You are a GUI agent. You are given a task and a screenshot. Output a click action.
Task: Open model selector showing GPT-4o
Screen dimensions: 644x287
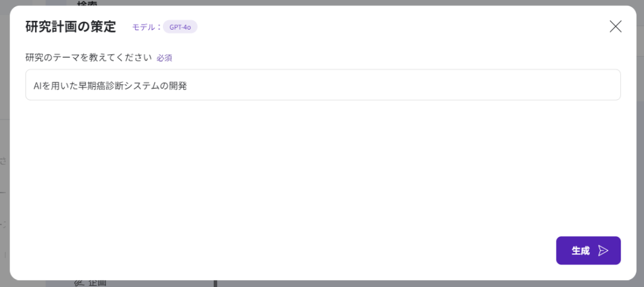[180, 27]
